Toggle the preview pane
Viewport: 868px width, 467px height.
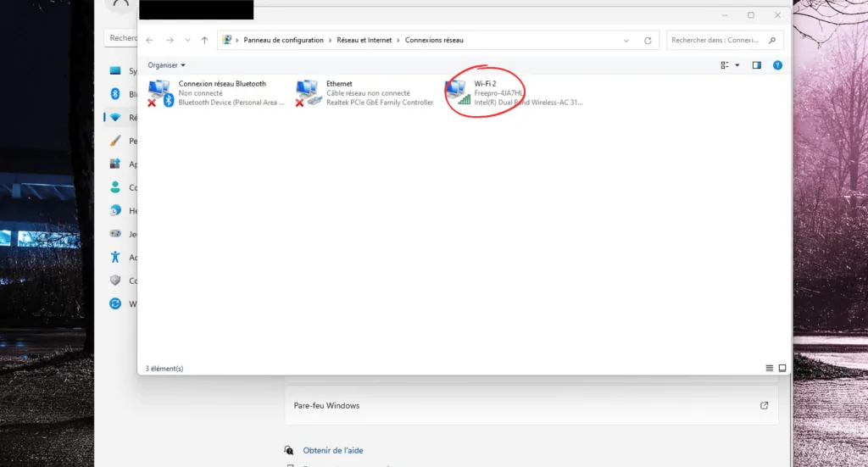pos(757,65)
